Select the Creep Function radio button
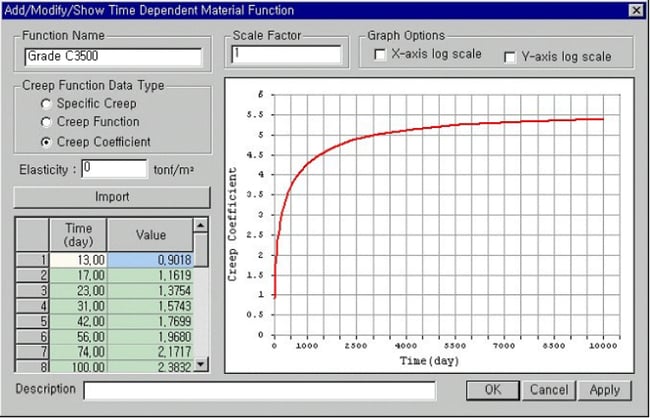This screenshot has width=650, height=419. [x=46, y=122]
